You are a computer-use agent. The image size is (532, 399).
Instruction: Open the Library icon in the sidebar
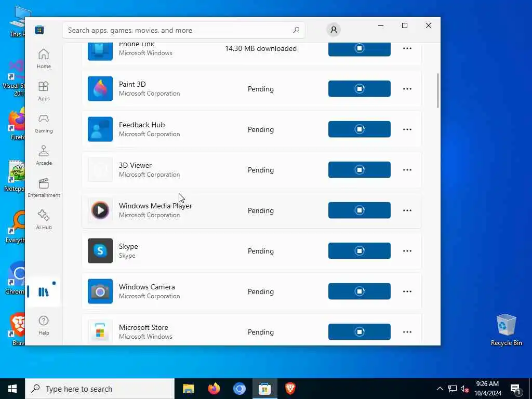click(44, 291)
